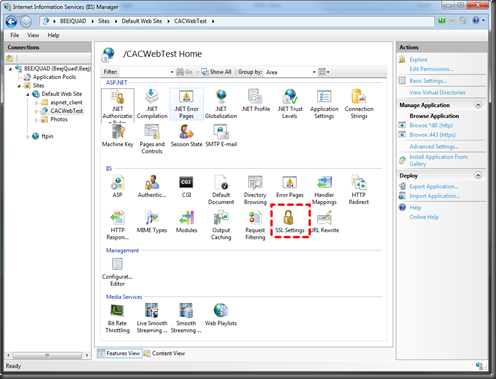Image resolution: width=496 pixels, height=379 pixels.
Task: Collapse the Manage Application section
Action: click(x=478, y=105)
